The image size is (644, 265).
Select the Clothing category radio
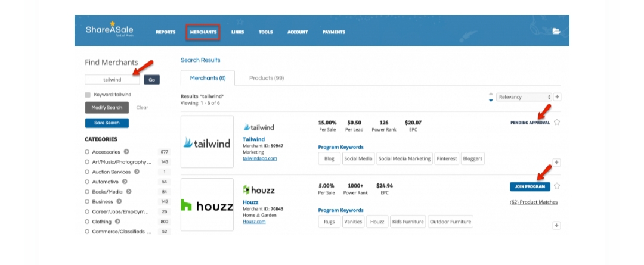87,222
